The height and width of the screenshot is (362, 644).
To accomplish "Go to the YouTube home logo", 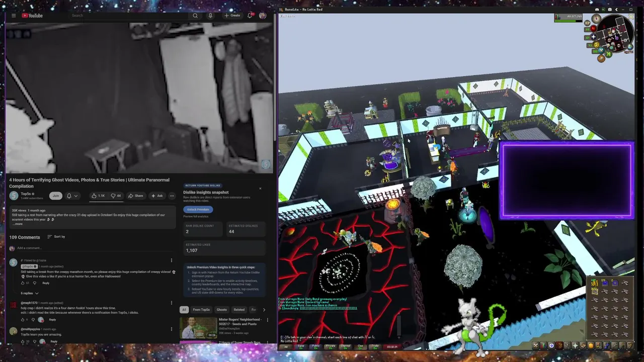I will click(x=32, y=16).
